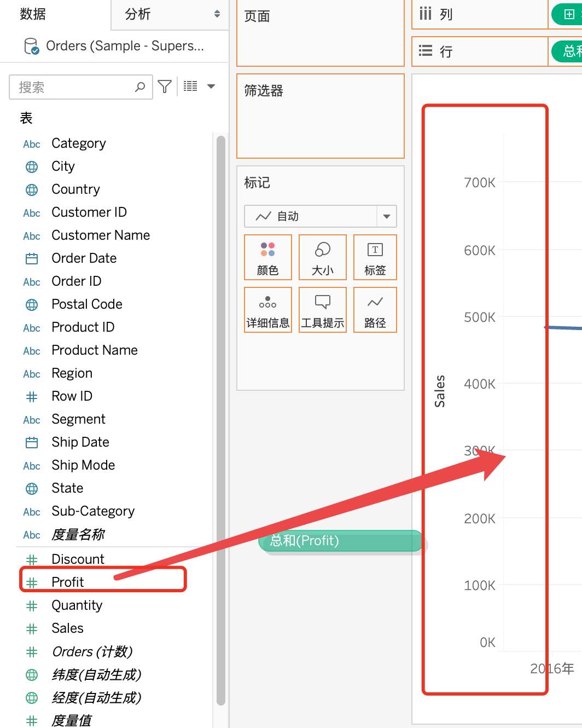Select the 经度(自动生成) field

(97, 697)
